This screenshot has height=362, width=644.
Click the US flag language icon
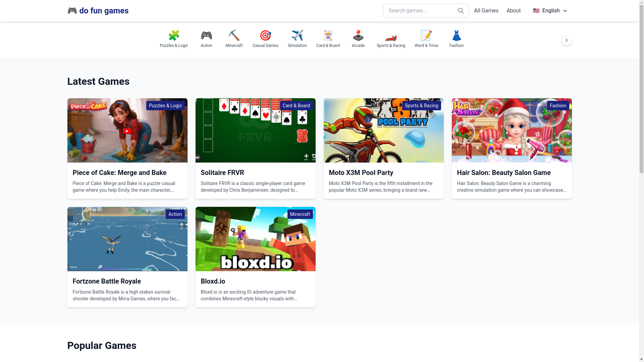tap(536, 11)
